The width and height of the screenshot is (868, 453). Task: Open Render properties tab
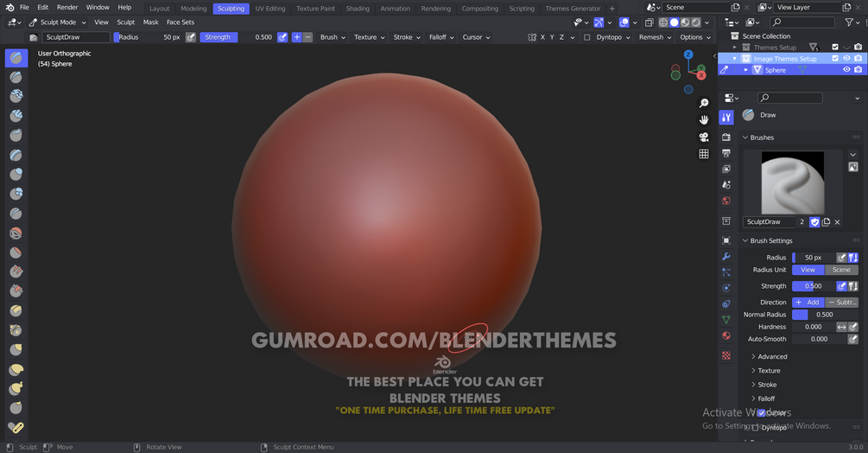[x=726, y=137]
